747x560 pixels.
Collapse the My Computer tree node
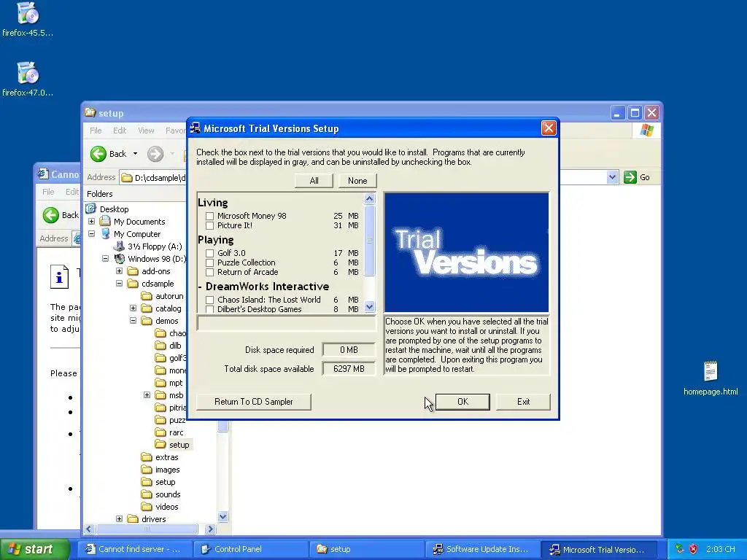[91, 234]
